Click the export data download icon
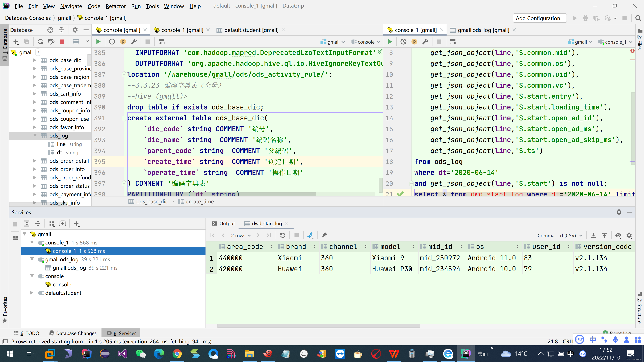The image size is (644, 362). tap(593, 235)
